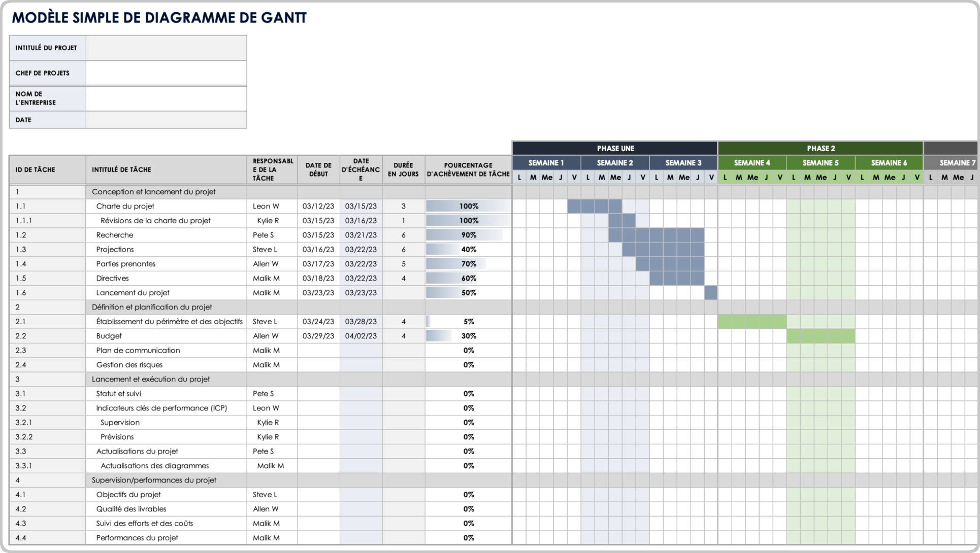980x553 pixels.
Task: Select the task ID cell '3.3.1'
Action: tap(48, 466)
